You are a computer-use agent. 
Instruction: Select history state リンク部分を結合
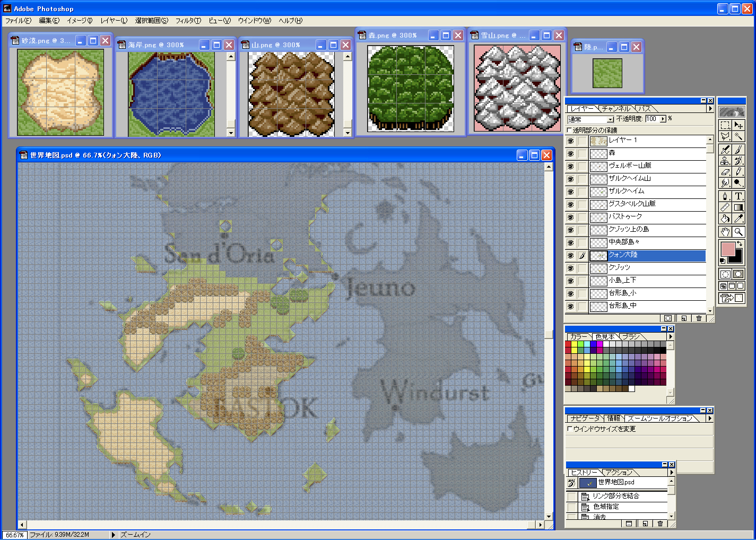pos(623,496)
